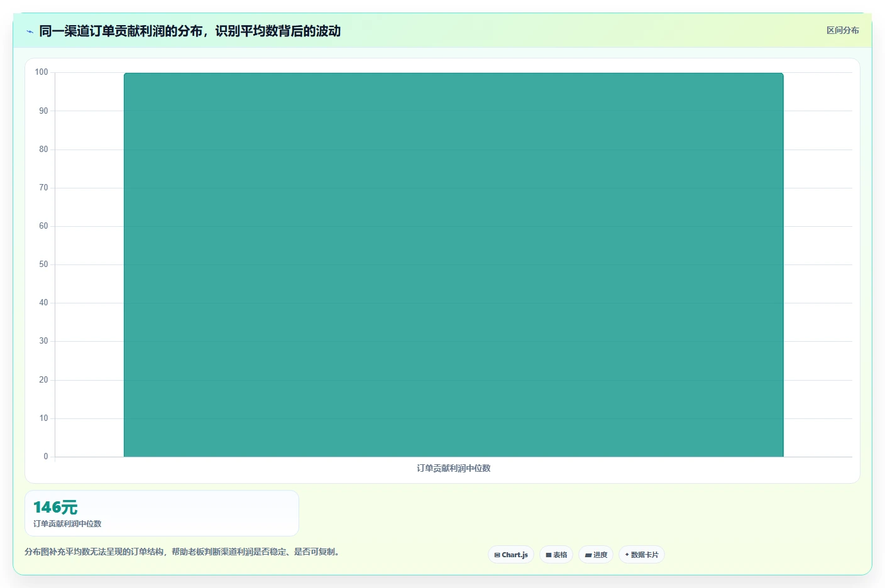885x588 pixels.
Task: Click the blue icon before the panel title
Action: pos(30,31)
